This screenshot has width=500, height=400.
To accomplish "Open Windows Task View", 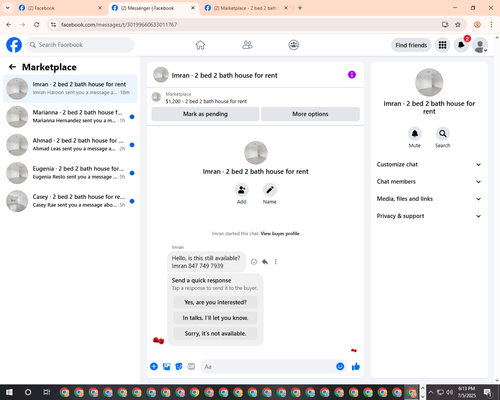I will pos(47,392).
